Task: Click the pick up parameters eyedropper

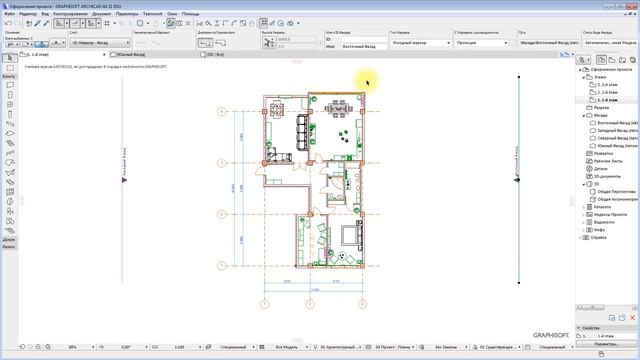Action: point(38,24)
